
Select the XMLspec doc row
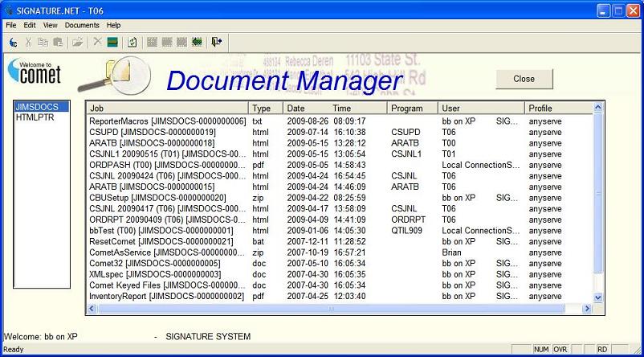[340, 274]
